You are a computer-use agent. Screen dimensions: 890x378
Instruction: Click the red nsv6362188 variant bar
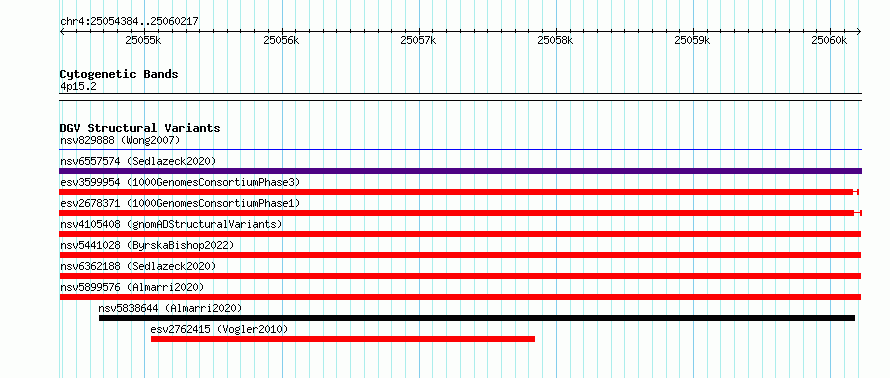[x=460, y=276]
